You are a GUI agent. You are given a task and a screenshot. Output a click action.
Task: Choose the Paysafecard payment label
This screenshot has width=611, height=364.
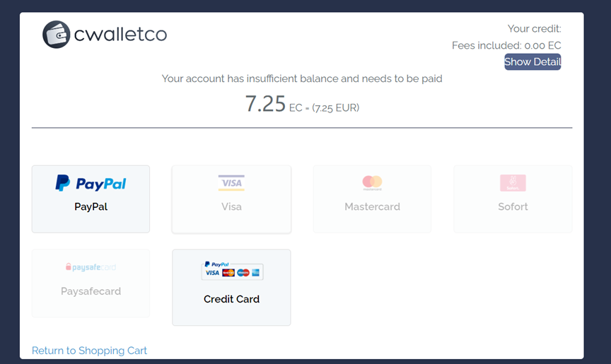click(x=91, y=291)
